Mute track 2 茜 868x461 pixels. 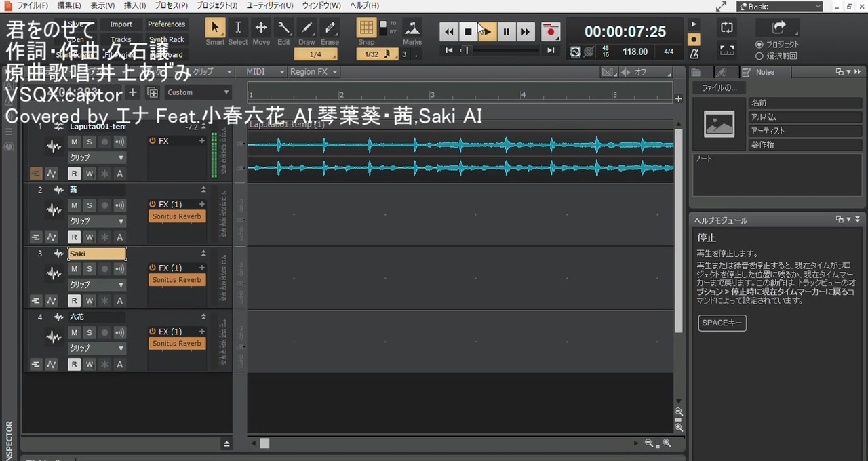click(x=74, y=205)
